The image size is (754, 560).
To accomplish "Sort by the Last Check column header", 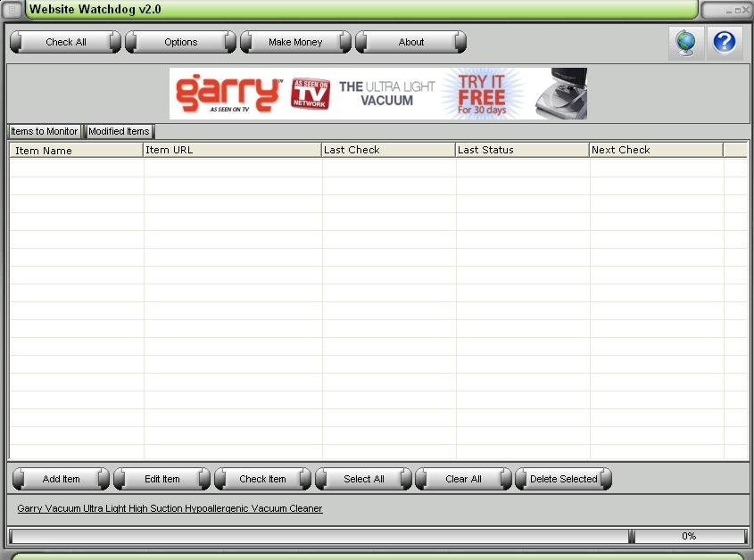I will pyautogui.click(x=388, y=150).
